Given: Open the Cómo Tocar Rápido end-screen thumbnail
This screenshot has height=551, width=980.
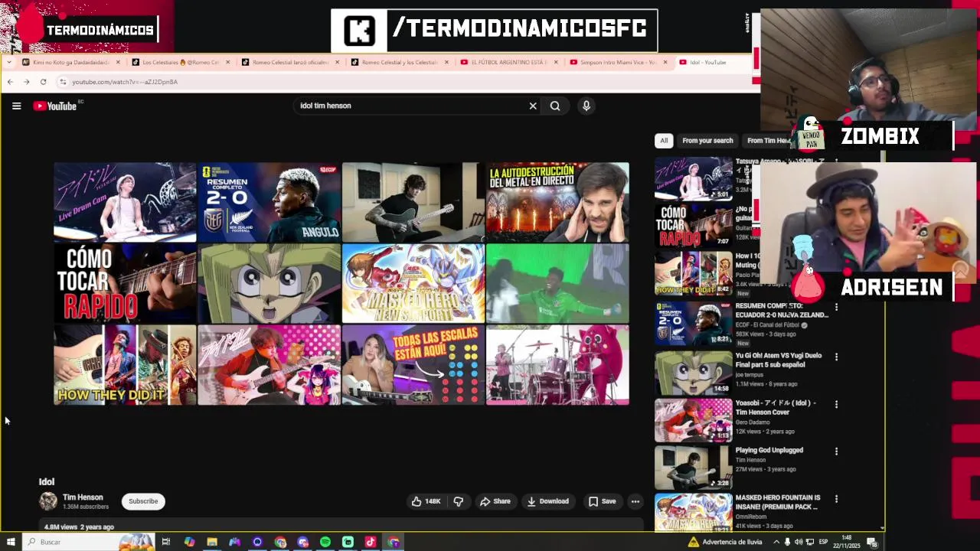Looking at the screenshot, I should click(x=125, y=283).
